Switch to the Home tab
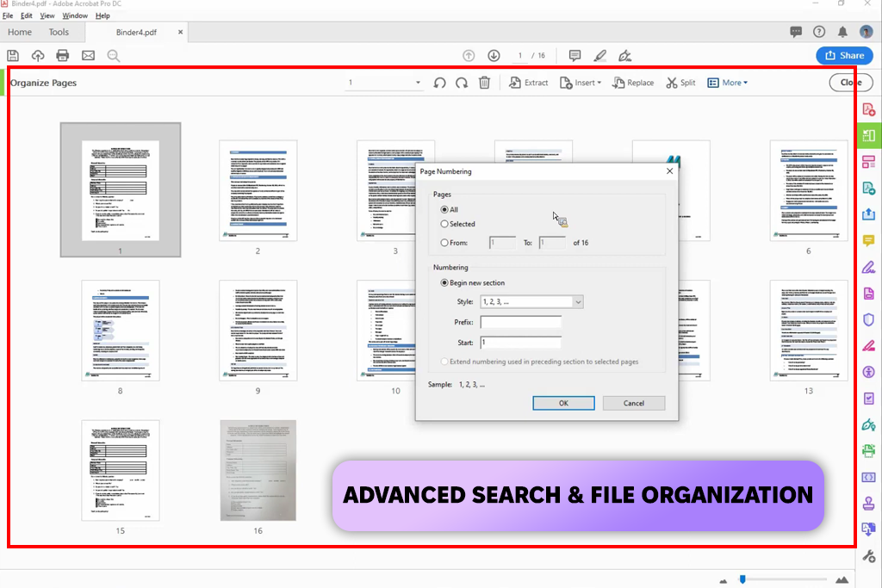The image size is (882, 588). [x=20, y=32]
